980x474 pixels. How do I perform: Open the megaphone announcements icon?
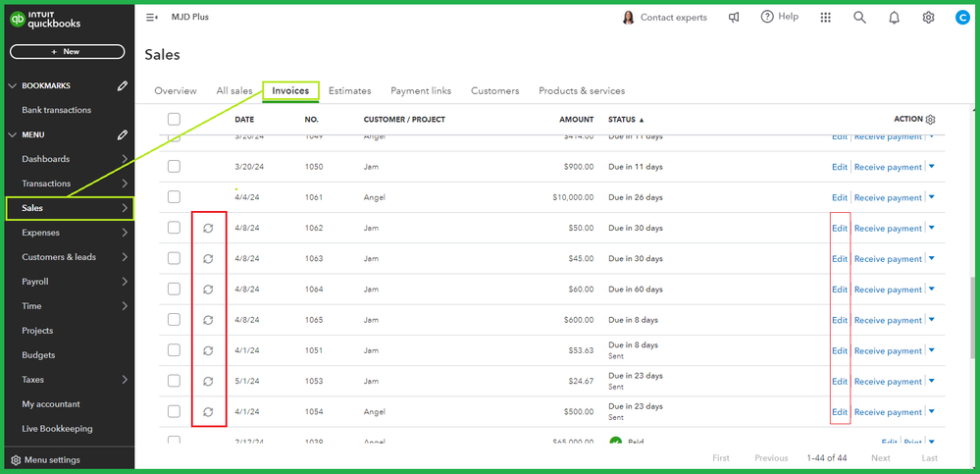734,18
